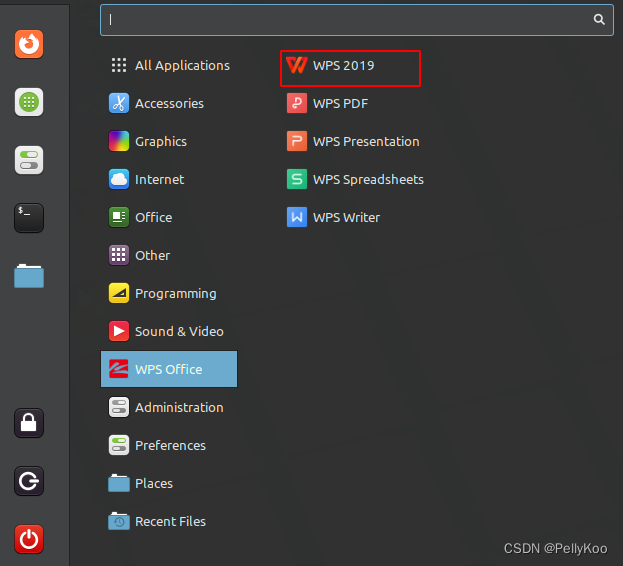Click the WPS 2019 red W icon
Screen dimensions: 623x566
pyautogui.click(x=297, y=66)
